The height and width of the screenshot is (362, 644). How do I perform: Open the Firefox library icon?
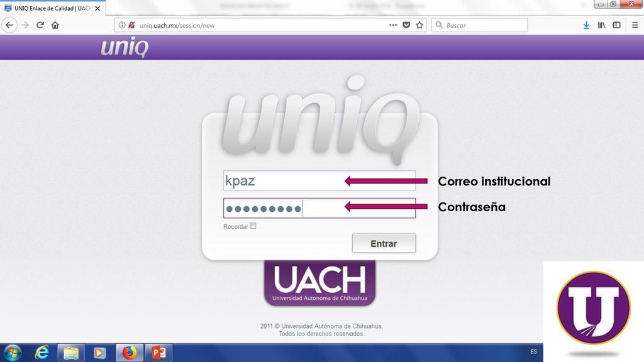coord(602,25)
